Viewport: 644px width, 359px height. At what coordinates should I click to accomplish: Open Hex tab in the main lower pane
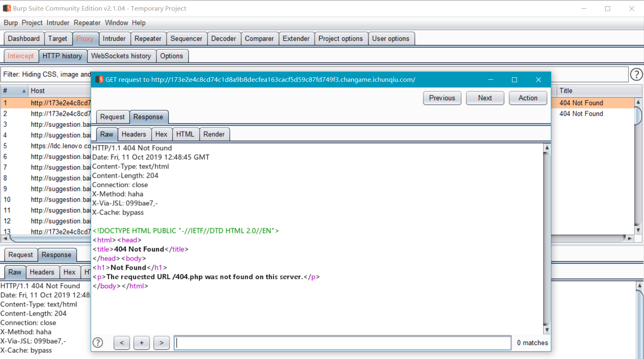(69, 272)
